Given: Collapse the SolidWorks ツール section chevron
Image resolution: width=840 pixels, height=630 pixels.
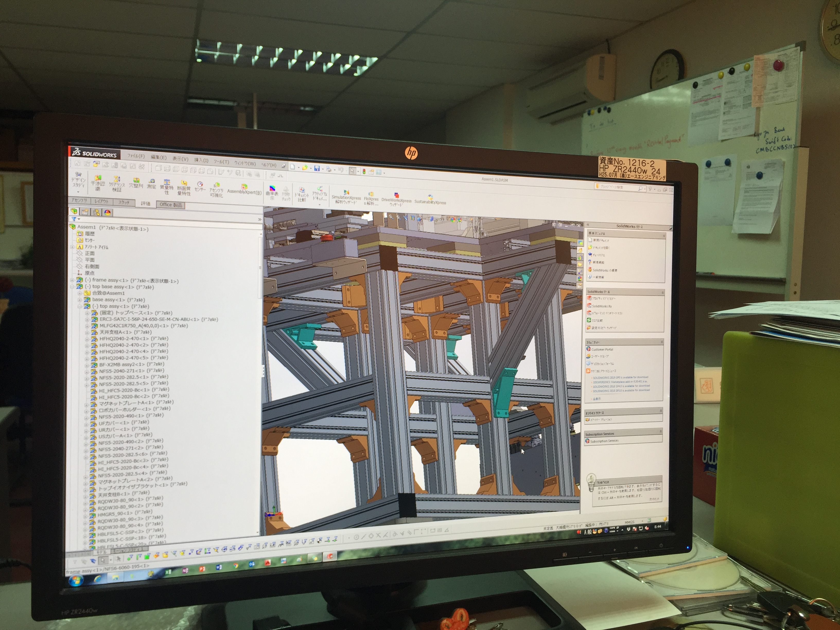Looking at the screenshot, I should (x=663, y=292).
